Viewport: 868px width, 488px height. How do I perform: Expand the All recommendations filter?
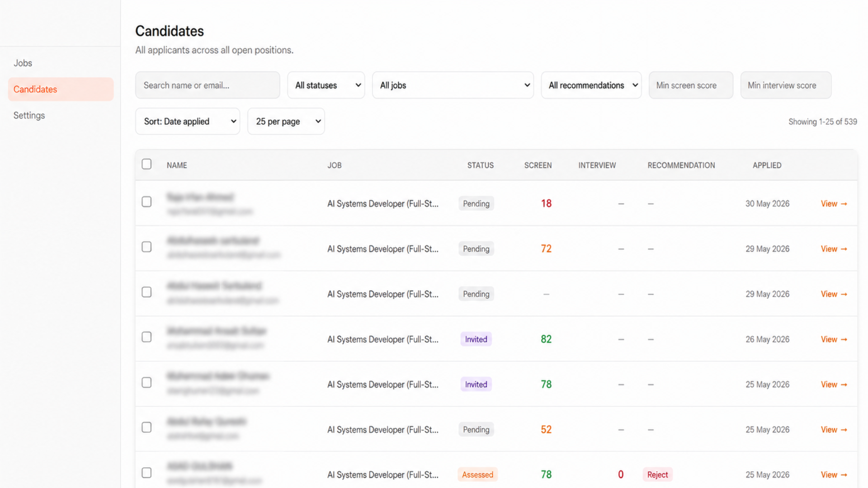tap(591, 85)
